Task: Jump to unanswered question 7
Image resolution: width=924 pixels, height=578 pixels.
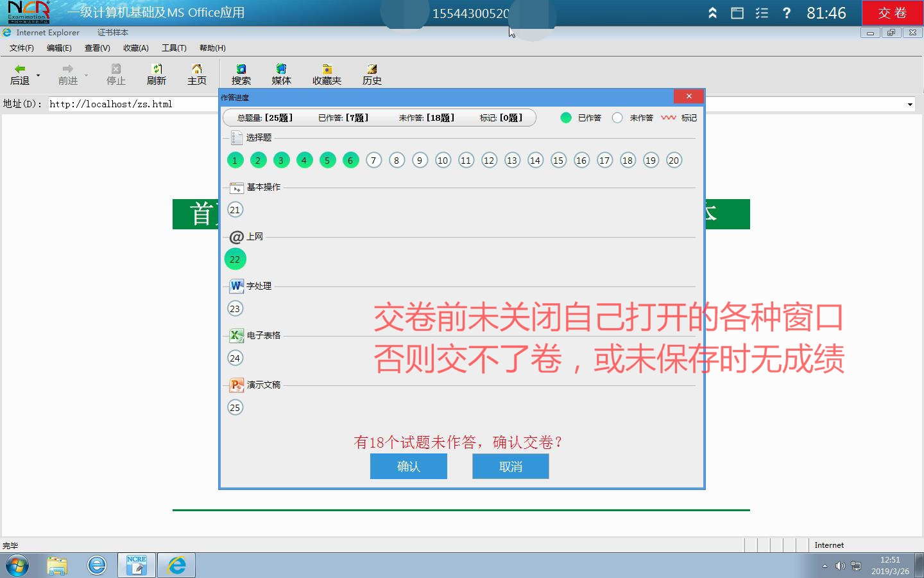Action: point(373,161)
